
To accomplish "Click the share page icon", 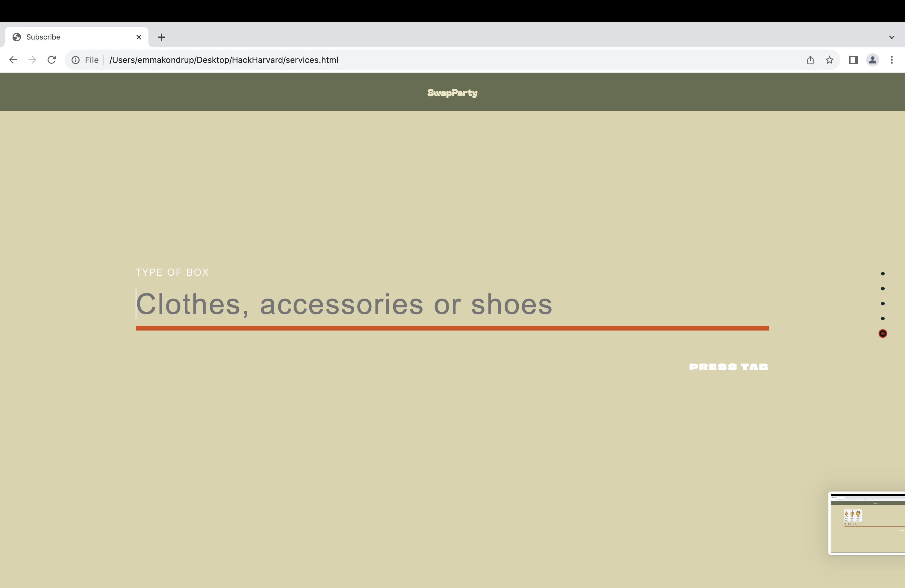I will click(x=810, y=60).
